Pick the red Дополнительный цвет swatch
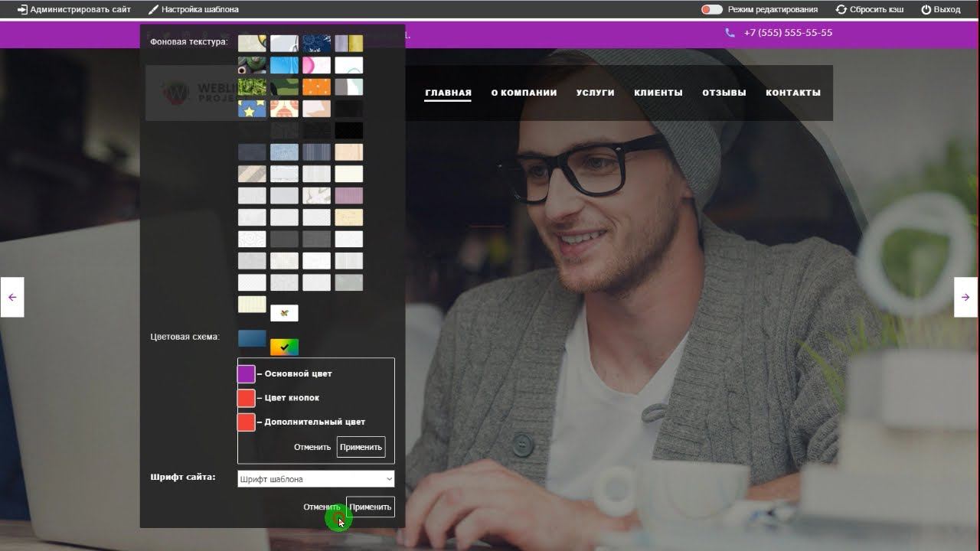The height and width of the screenshot is (551, 980). tap(246, 422)
